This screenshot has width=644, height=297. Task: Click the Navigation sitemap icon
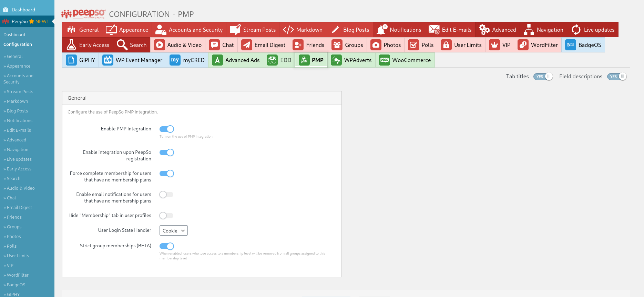(529, 30)
